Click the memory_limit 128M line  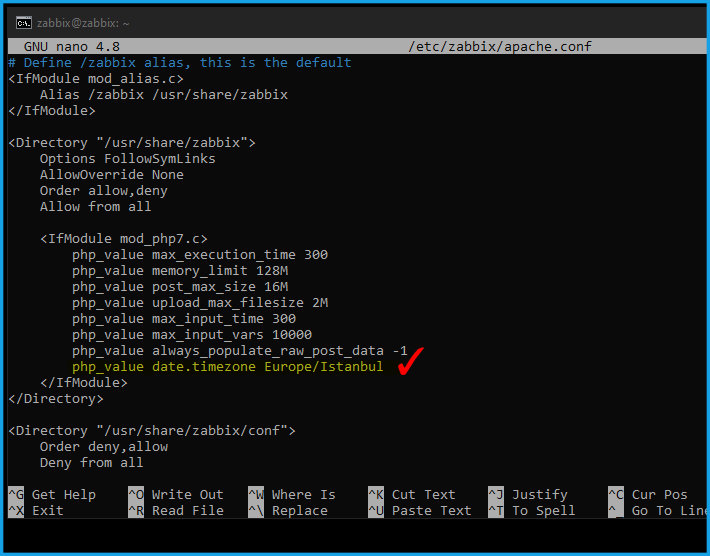pos(180,271)
